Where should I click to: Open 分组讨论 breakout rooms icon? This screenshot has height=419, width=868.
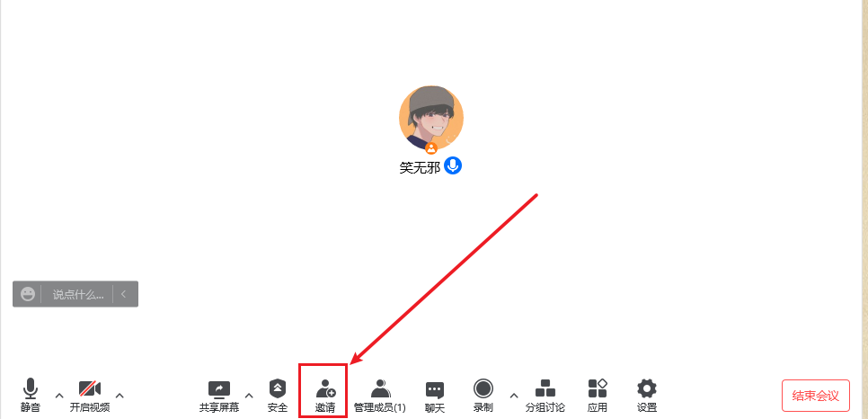[545, 395]
